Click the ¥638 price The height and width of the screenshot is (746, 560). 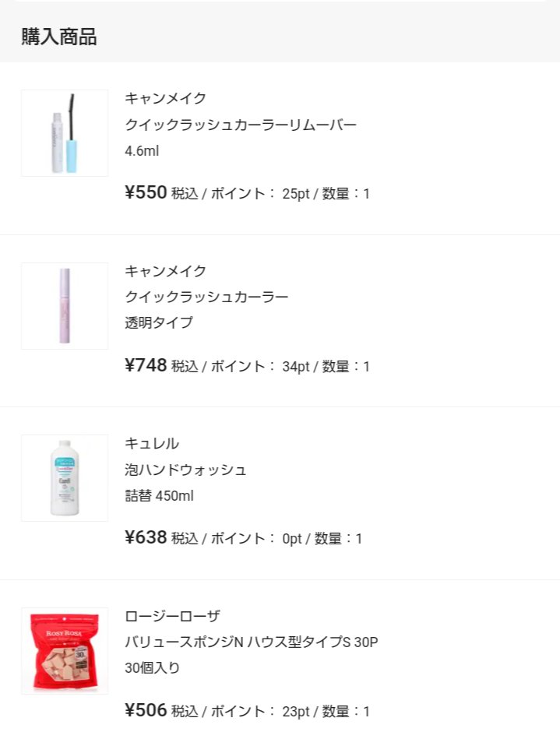coord(146,538)
